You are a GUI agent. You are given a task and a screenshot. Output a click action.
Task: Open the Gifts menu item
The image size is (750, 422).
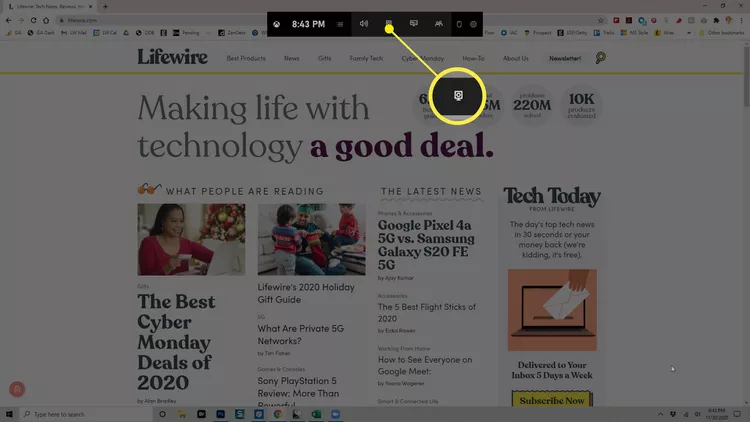pos(324,58)
